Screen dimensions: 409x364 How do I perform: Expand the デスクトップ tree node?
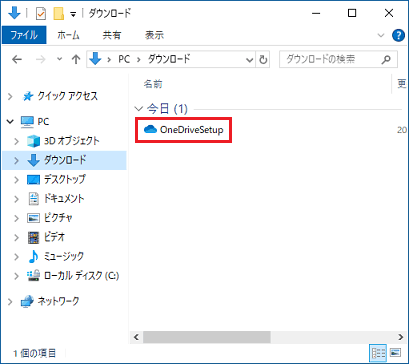pos(16,180)
